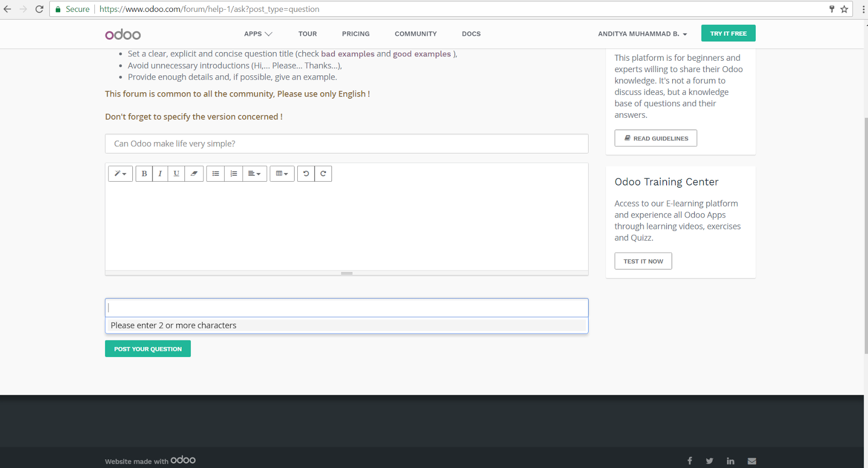868x468 pixels.
Task: Click inside the question body editor
Action: pyautogui.click(x=347, y=227)
